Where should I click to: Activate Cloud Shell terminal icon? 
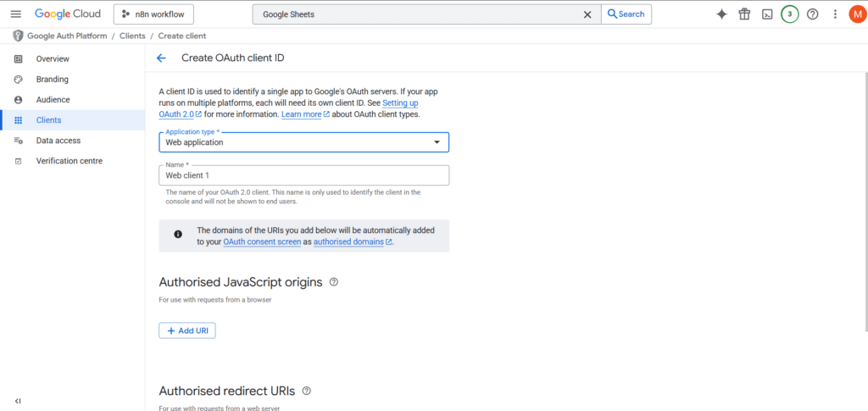click(x=767, y=14)
